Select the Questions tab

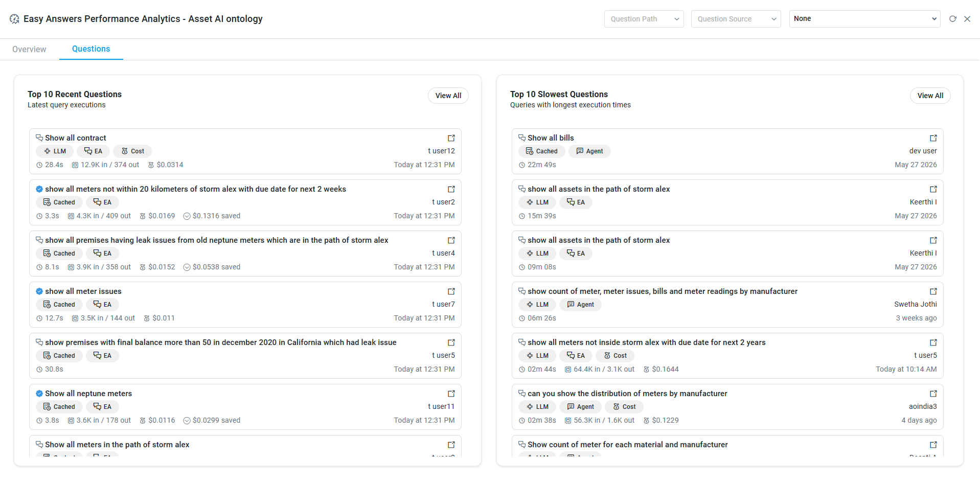(x=91, y=49)
